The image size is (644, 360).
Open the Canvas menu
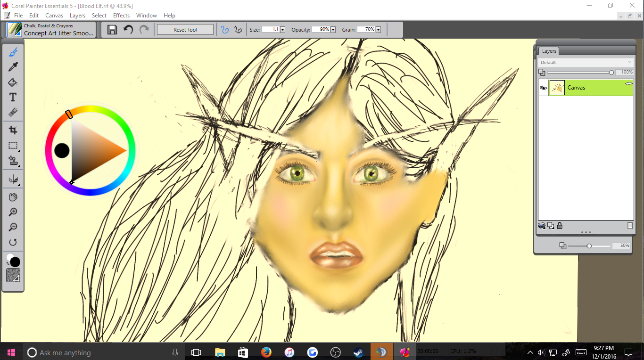coord(54,16)
